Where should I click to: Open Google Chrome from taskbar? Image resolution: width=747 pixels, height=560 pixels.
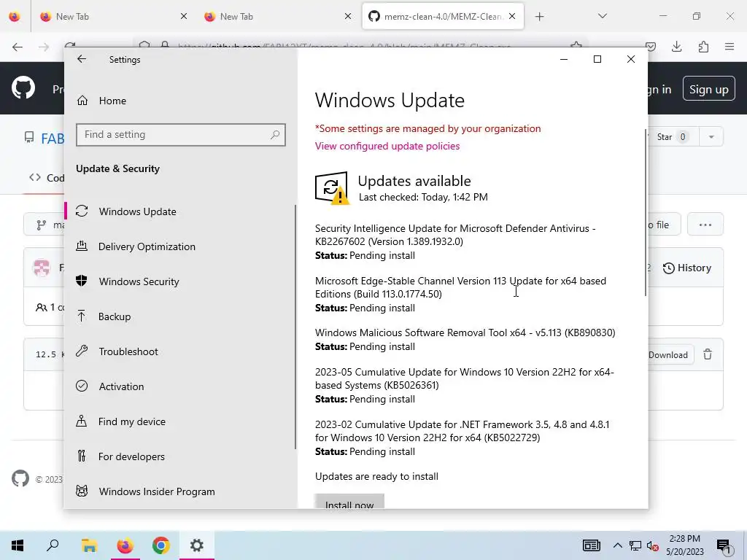click(161, 545)
